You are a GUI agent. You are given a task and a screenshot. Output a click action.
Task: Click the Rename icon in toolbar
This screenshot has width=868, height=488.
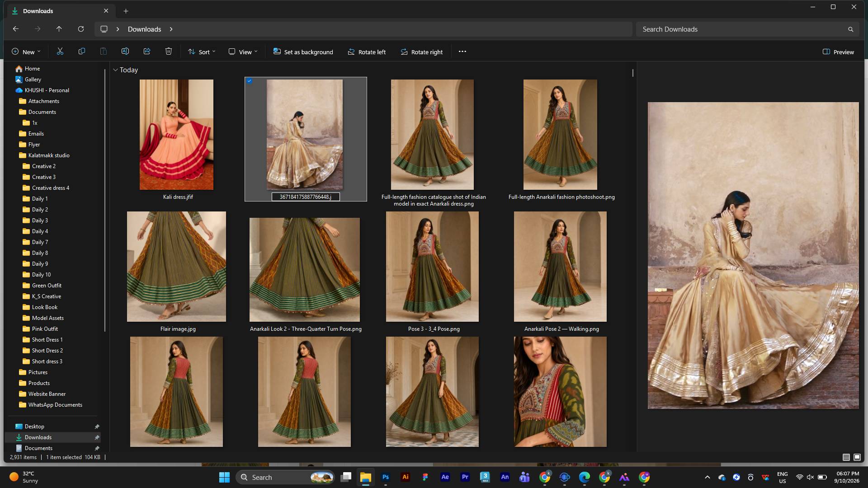(x=125, y=52)
